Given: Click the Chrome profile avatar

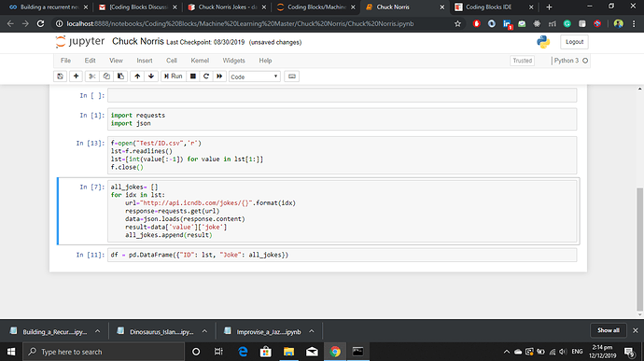Looking at the screenshot, I should [618, 24].
